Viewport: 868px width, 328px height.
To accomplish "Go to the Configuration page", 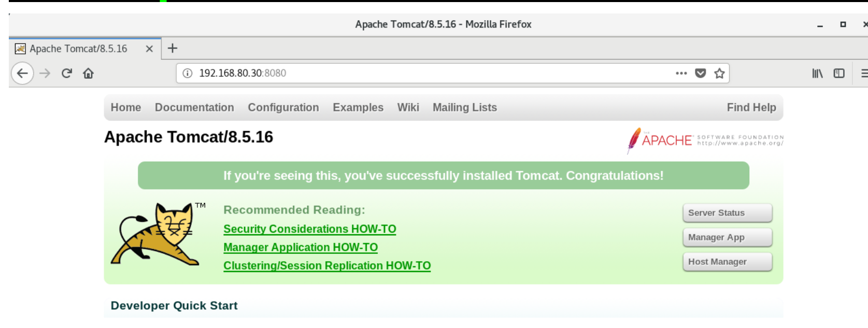I will [x=283, y=107].
